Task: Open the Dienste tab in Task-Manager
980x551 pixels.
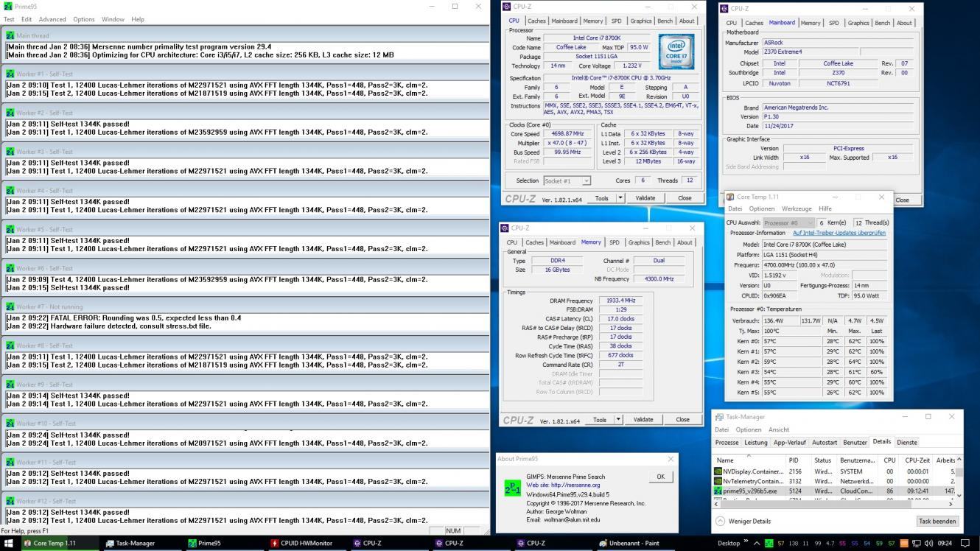Action: coord(907,442)
